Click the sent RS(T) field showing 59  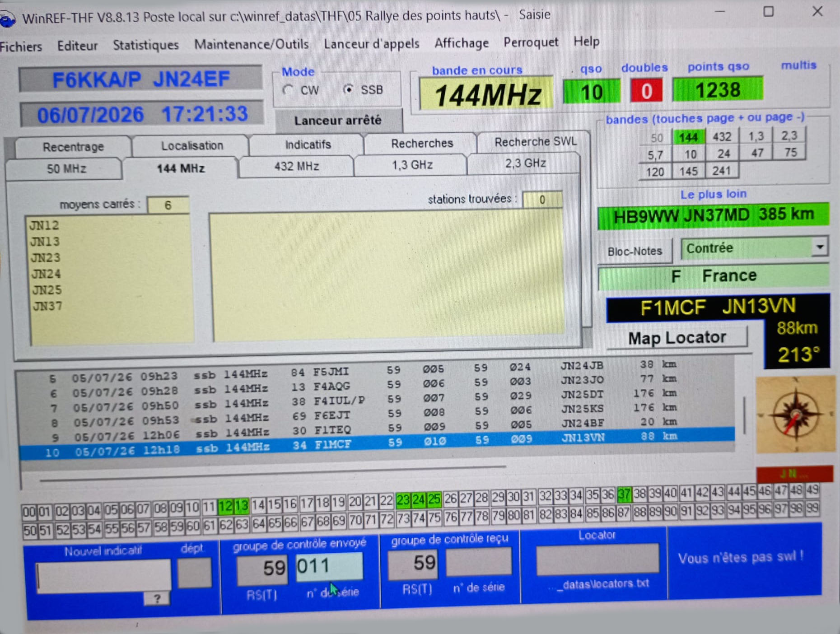point(262,569)
